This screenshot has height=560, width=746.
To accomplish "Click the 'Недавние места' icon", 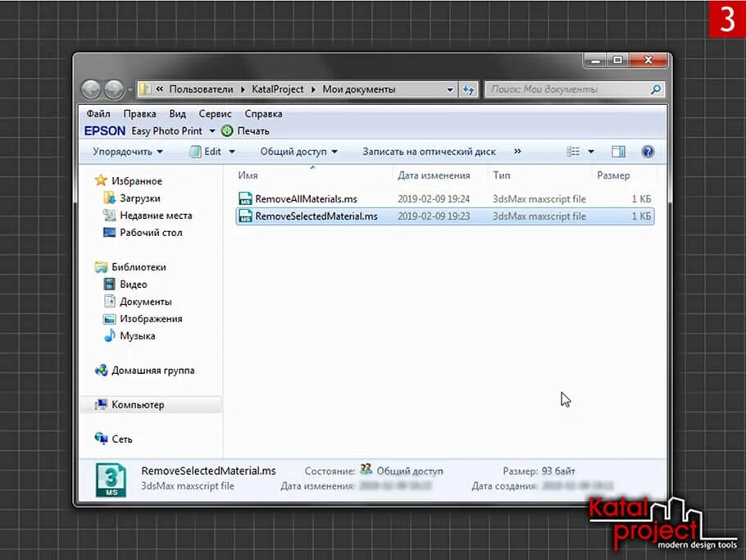I will coord(109,215).
